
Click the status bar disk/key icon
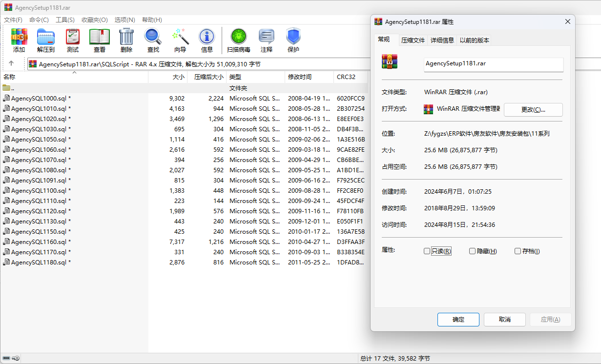(x=11, y=359)
